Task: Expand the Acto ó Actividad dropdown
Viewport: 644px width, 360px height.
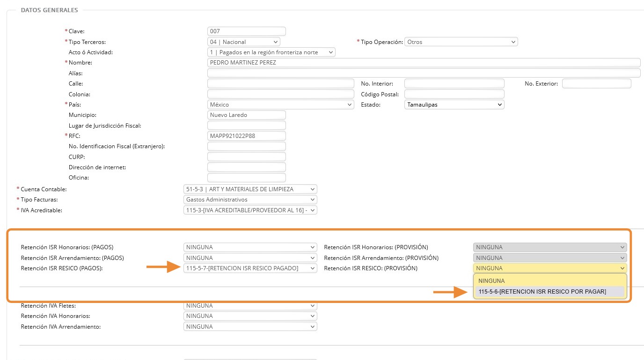Action: point(271,52)
